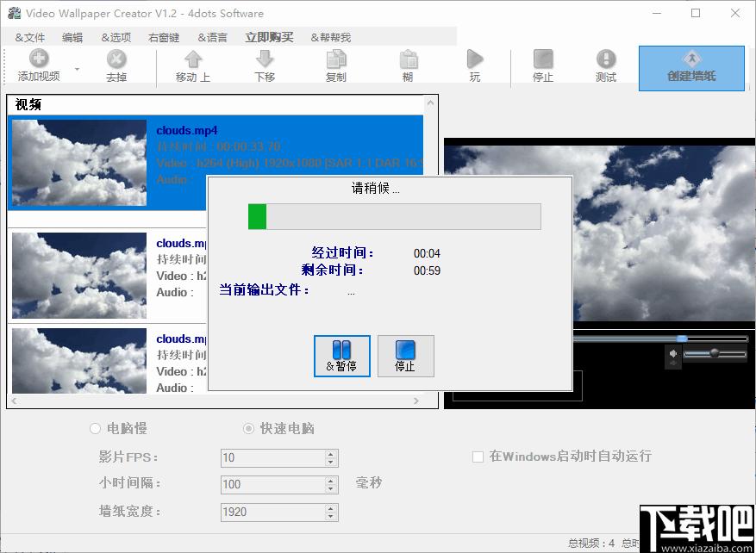Select the first clouds.mp4 thumbnail
Screen dimensions: 756x553
point(79,163)
